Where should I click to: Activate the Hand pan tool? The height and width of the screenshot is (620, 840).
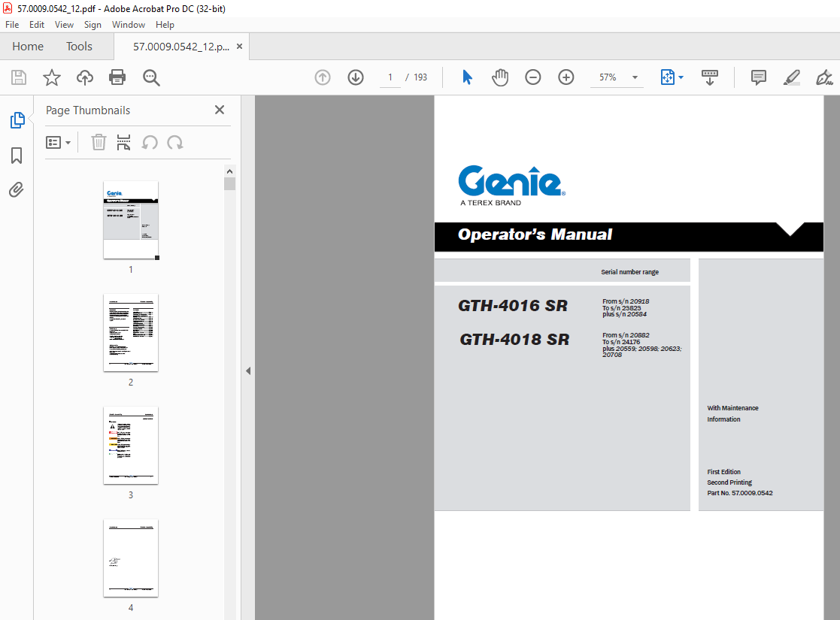click(500, 77)
